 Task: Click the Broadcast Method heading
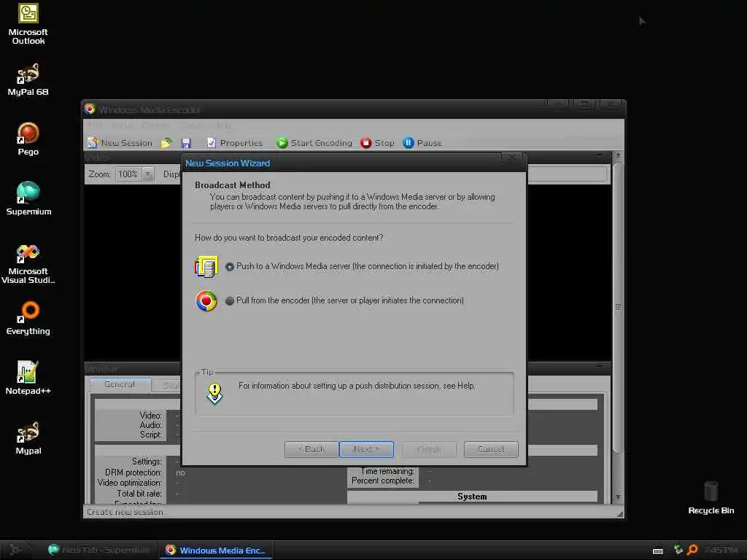[x=233, y=184]
